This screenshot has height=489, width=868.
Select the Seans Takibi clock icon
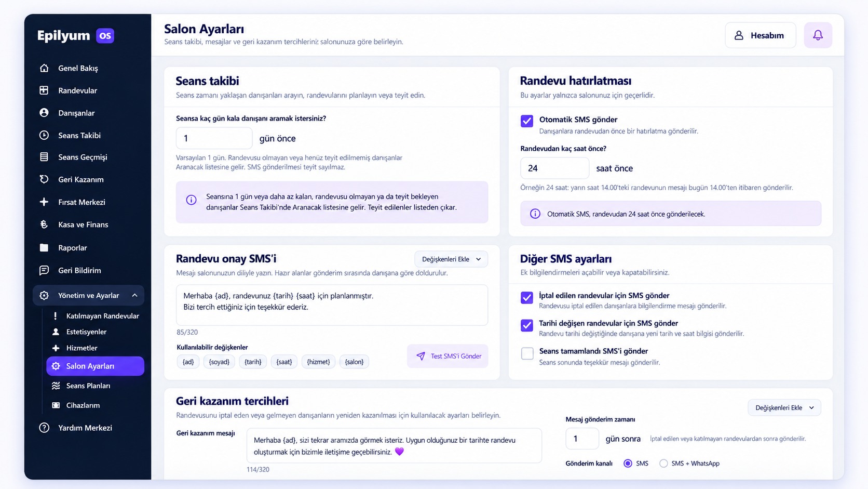[44, 135]
